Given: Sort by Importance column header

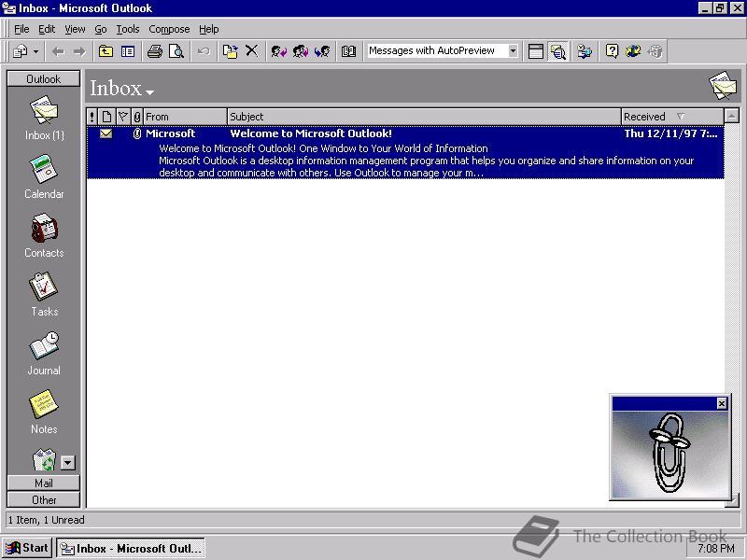Looking at the screenshot, I should coord(92,117).
